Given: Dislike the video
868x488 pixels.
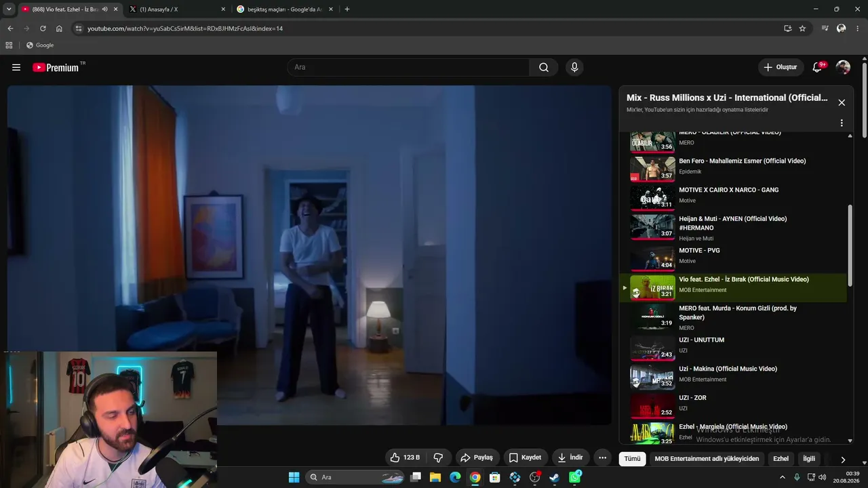Looking at the screenshot, I should point(438,457).
